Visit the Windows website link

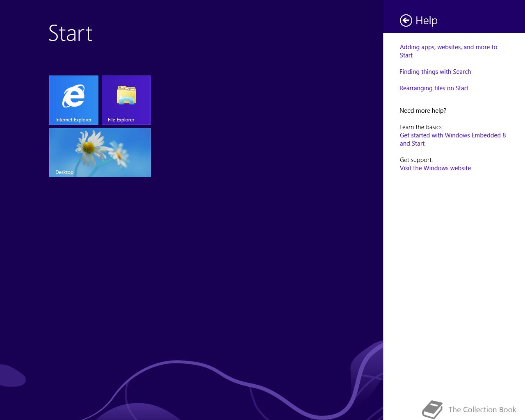435,168
